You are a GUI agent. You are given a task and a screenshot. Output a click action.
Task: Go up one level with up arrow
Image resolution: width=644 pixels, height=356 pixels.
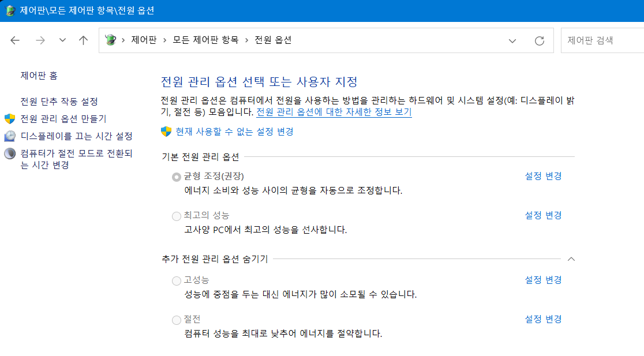point(83,40)
